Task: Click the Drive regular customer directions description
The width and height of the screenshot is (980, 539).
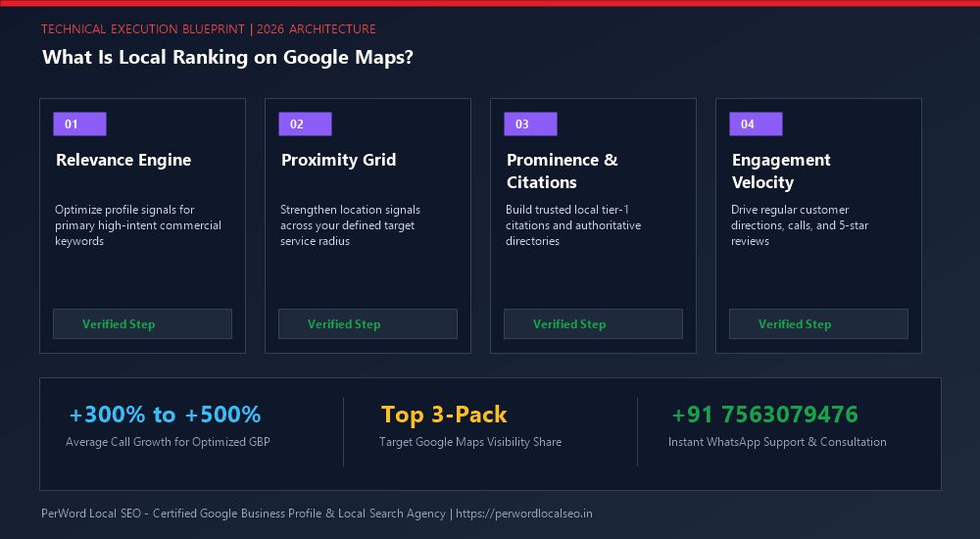Action: click(800, 225)
